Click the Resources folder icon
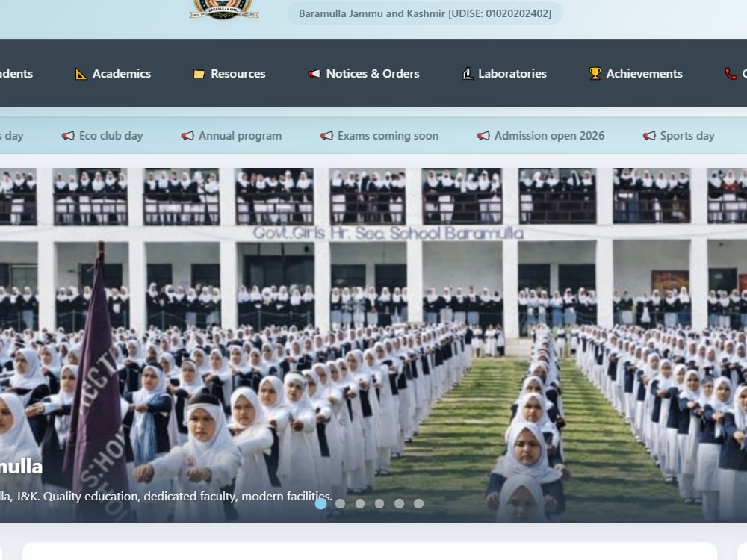 (x=199, y=74)
